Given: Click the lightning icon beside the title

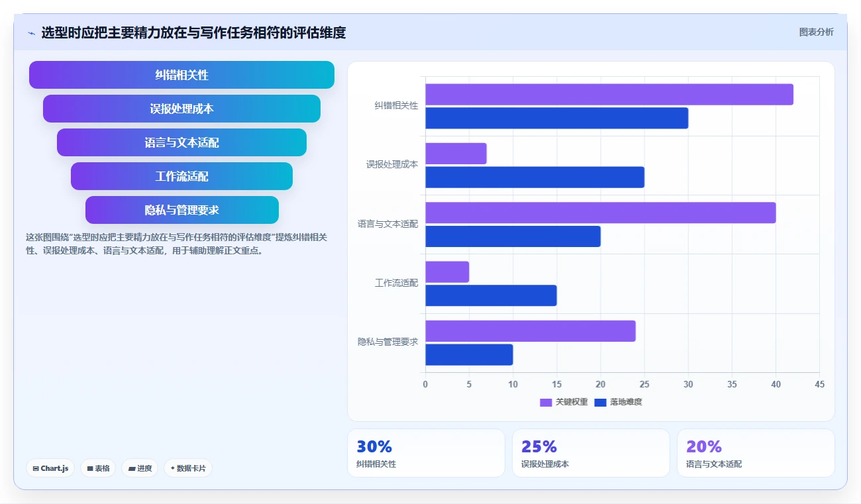Looking at the screenshot, I should [31, 33].
